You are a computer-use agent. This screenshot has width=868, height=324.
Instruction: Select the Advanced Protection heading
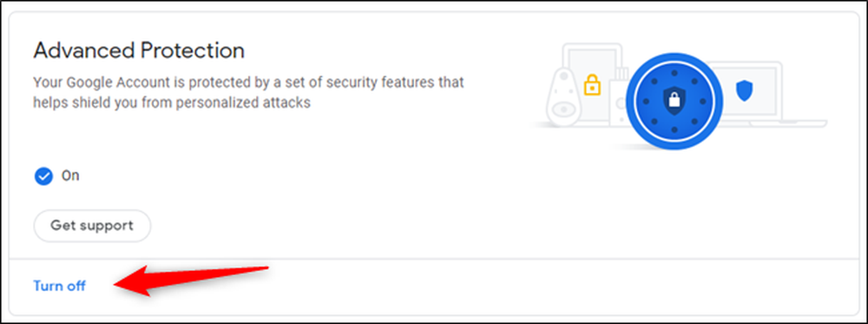tap(139, 51)
